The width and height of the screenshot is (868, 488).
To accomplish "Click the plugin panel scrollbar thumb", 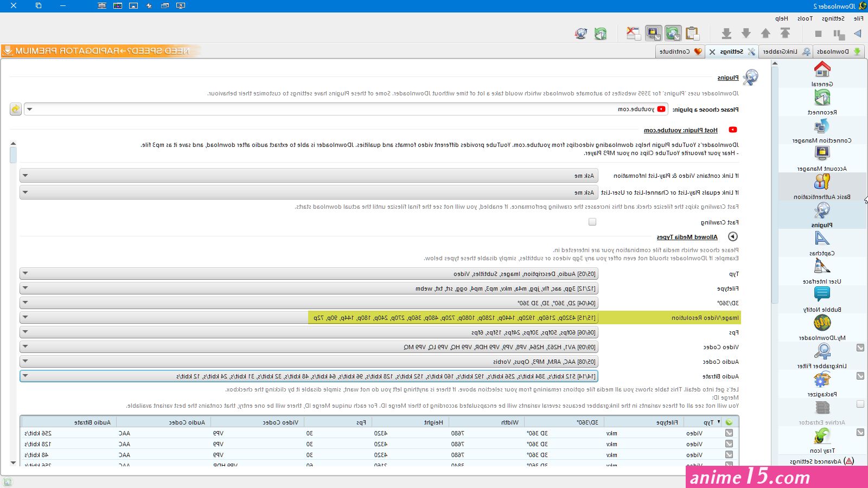I will [13, 155].
